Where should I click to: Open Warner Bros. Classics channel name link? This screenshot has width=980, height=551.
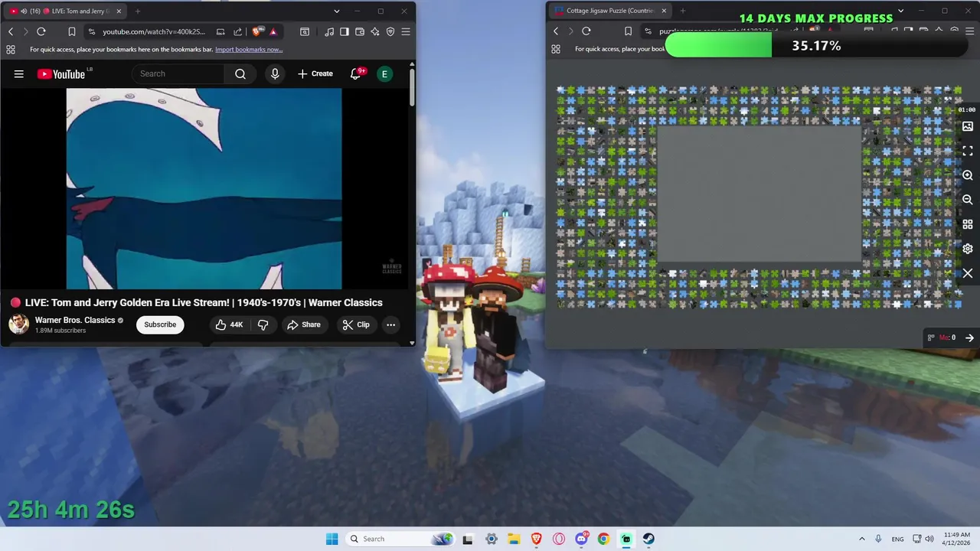pos(75,320)
